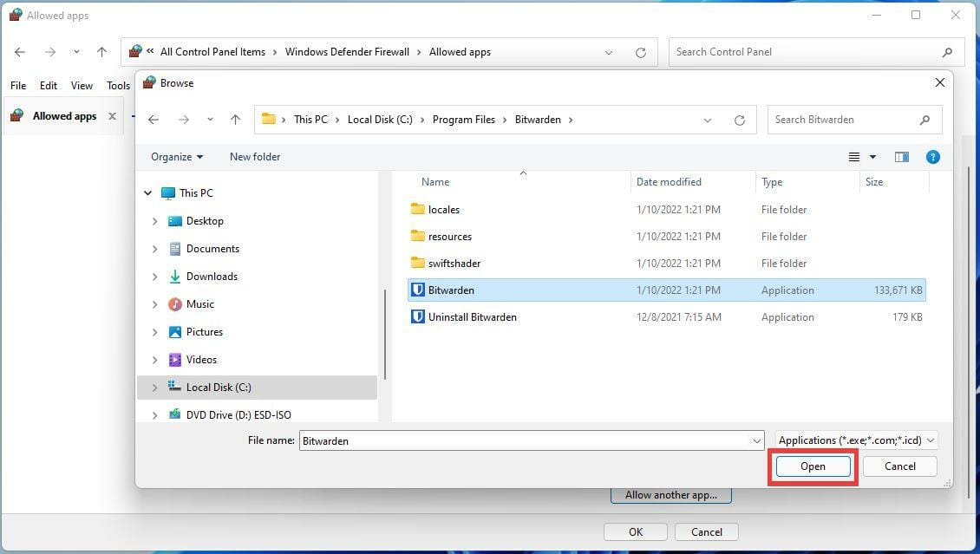Click OK in Allowed apps window

pyautogui.click(x=636, y=532)
